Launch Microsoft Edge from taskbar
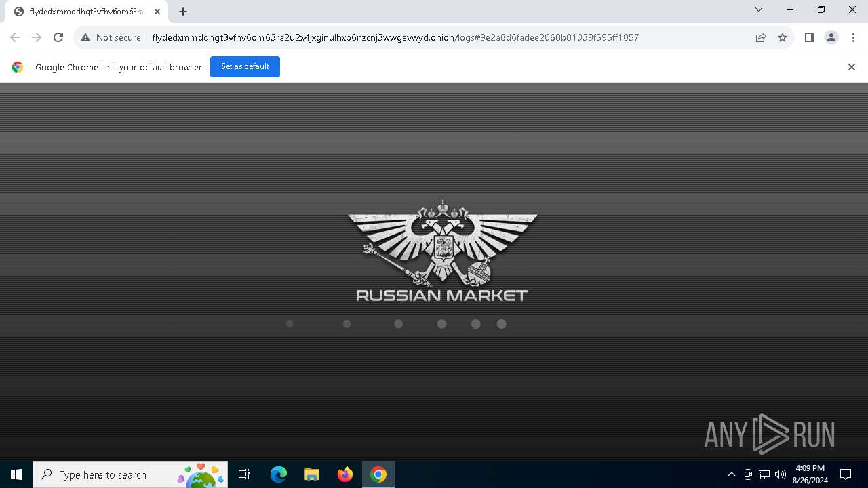The height and width of the screenshot is (488, 868). pos(279,474)
